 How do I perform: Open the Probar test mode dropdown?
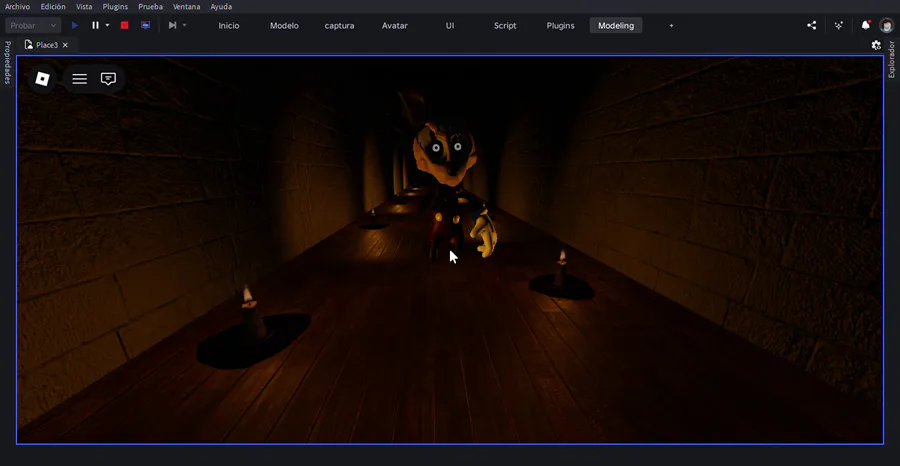point(33,25)
